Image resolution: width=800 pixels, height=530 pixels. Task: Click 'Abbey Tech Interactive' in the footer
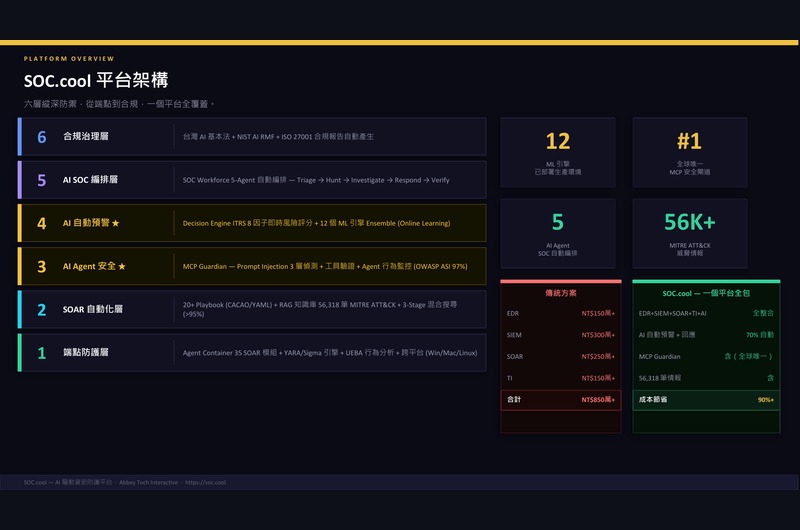(x=148, y=482)
